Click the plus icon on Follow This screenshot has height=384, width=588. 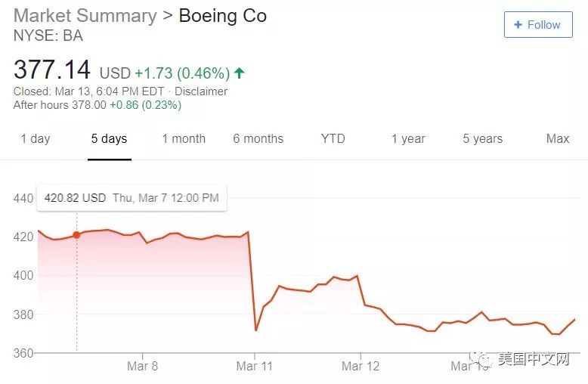(518, 25)
